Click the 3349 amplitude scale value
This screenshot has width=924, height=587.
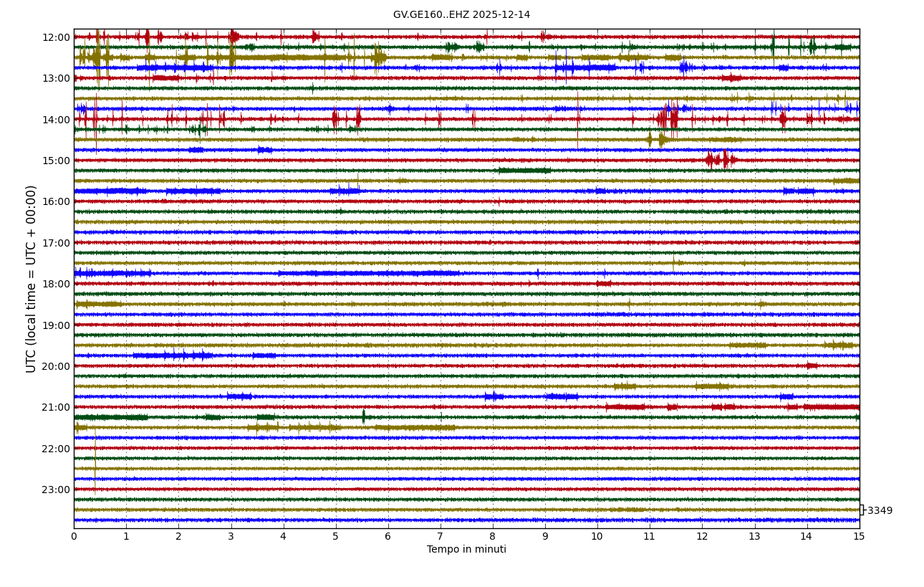click(880, 511)
